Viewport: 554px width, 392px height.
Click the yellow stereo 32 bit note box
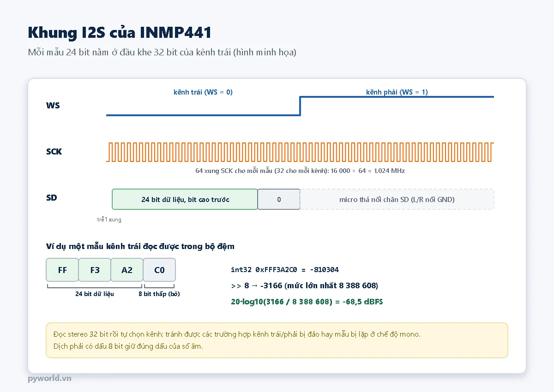tap(277, 340)
